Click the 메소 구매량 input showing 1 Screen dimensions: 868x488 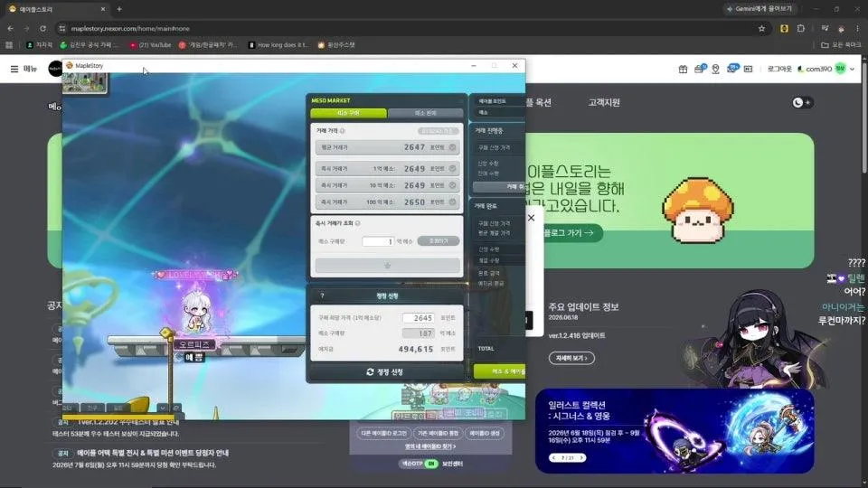pos(378,241)
